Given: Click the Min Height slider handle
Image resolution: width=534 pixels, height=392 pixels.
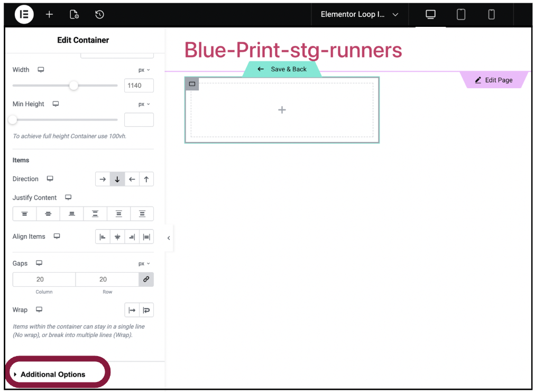Looking at the screenshot, I should click(x=13, y=119).
